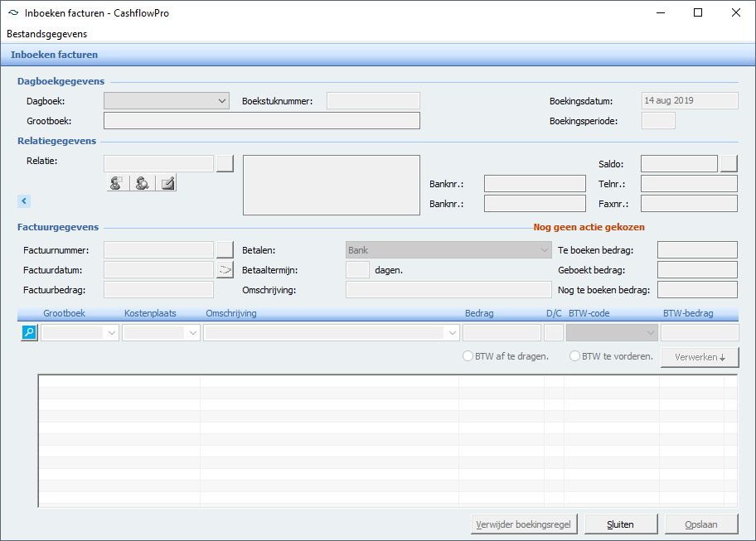
Task: Minimize the Inboeken facturen window
Action: (661, 12)
